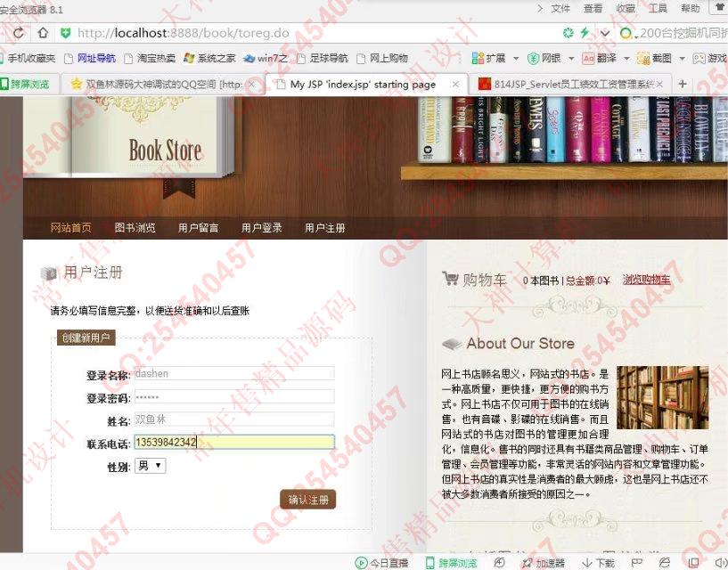This screenshot has height=570, width=728.
Task: Open the 图书浏览 navigation menu item
Action: tap(135, 228)
